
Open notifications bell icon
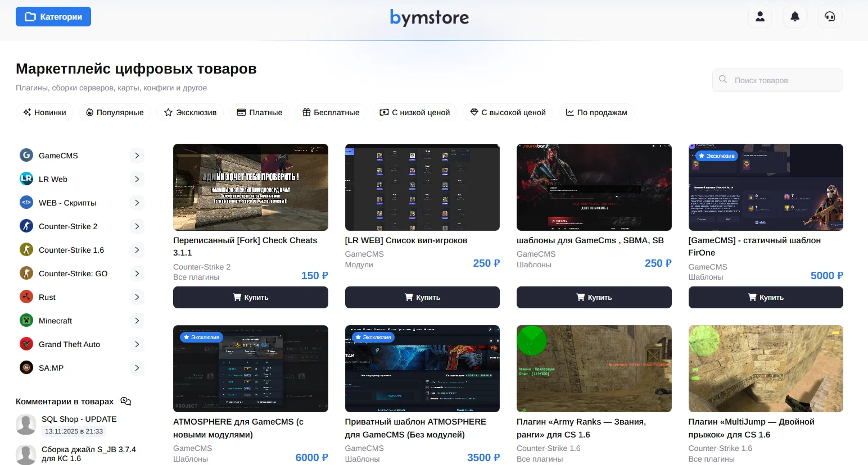pyautogui.click(x=795, y=16)
